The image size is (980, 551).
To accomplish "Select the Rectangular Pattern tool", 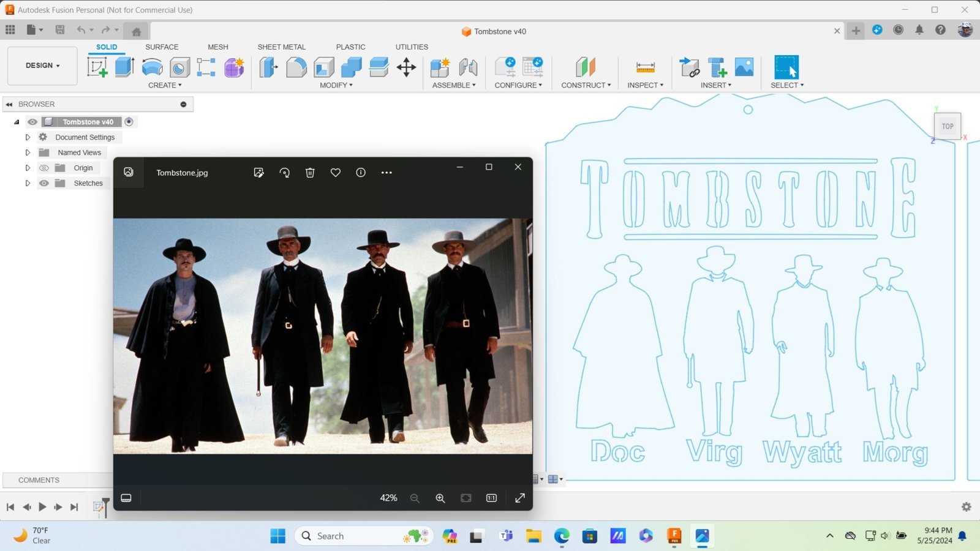I will click(x=206, y=67).
